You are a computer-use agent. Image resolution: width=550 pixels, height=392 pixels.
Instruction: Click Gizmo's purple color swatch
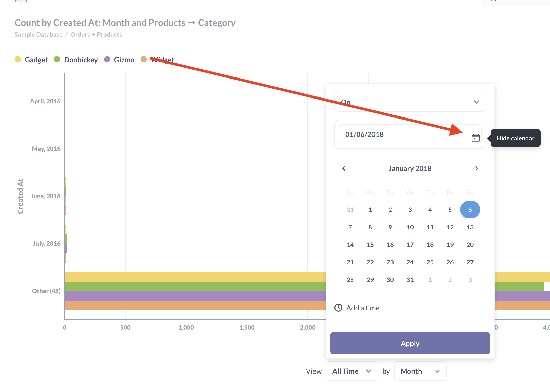coord(107,60)
